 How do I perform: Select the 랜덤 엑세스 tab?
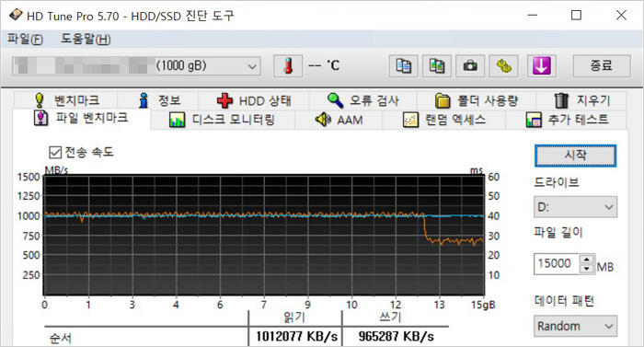point(444,120)
